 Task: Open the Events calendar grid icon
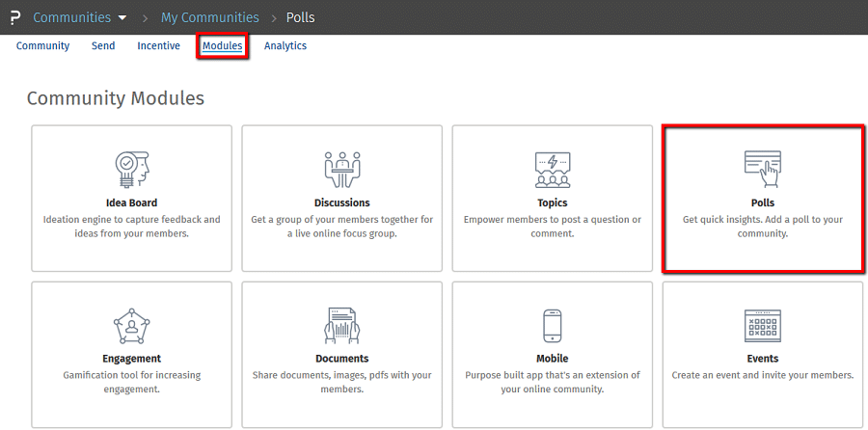pyautogui.click(x=763, y=326)
